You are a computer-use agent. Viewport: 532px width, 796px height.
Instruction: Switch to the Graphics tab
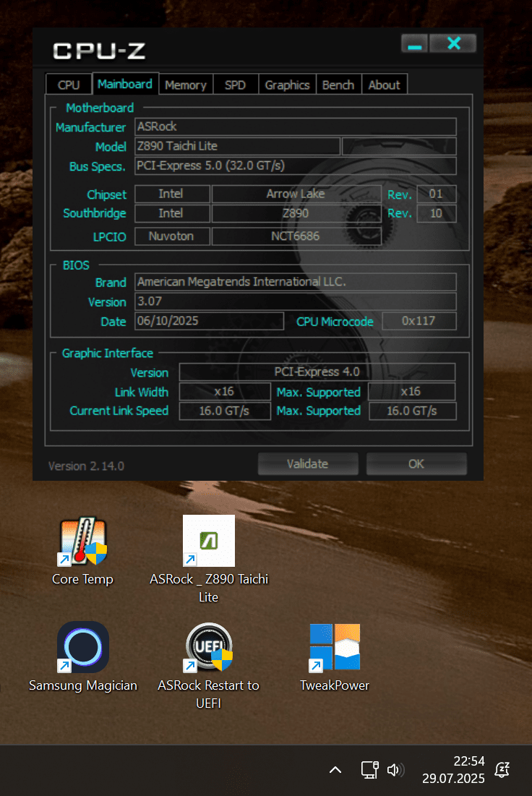pyautogui.click(x=287, y=85)
